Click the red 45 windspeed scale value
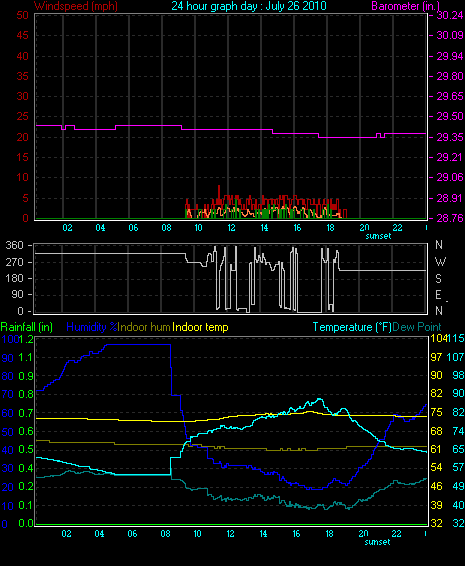465x566 pixels. [22, 35]
